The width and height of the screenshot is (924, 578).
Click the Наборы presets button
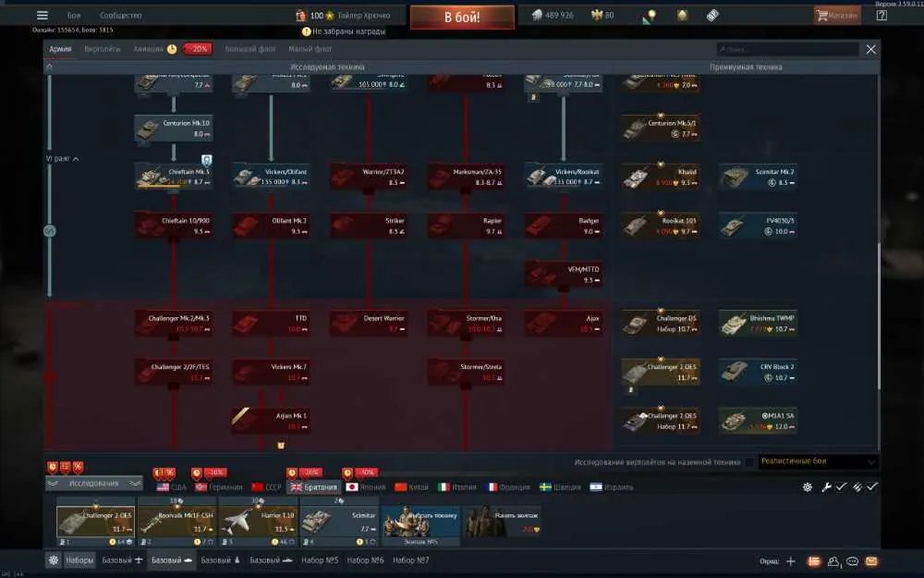click(79, 560)
